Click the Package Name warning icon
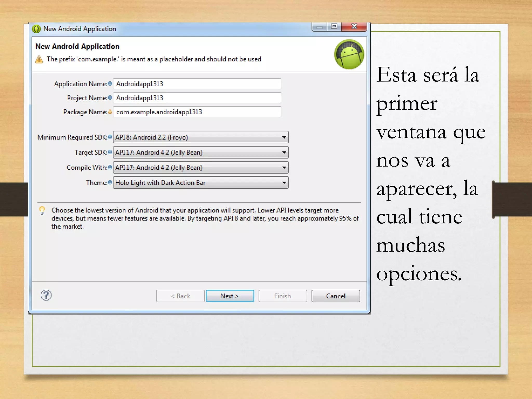Screen dimensions: 532x399 point(110,112)
